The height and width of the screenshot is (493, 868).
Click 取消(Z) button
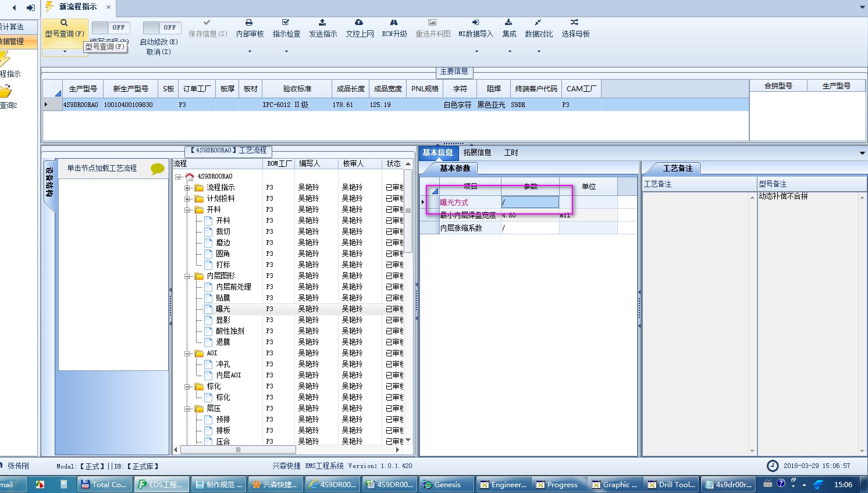159,52
